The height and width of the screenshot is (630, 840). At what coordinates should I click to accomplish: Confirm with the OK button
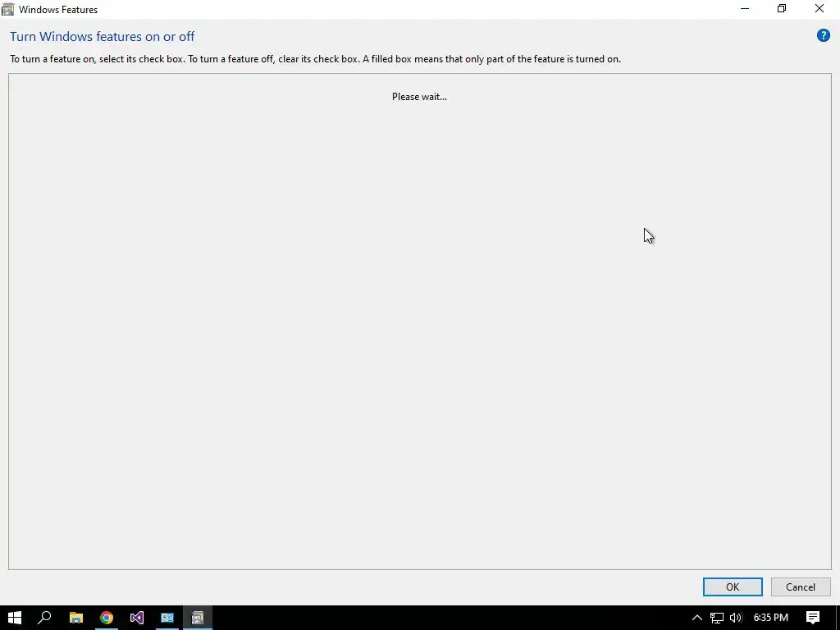pos(733,587)
